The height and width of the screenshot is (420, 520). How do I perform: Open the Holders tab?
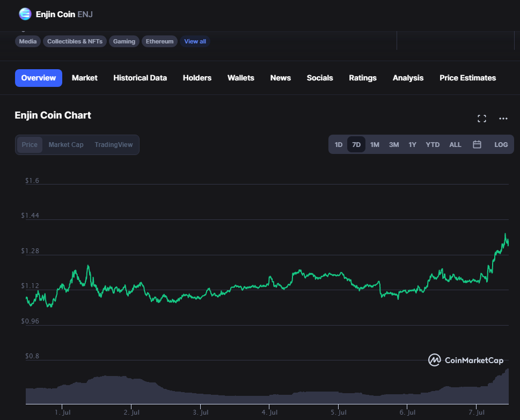(197, 78)
